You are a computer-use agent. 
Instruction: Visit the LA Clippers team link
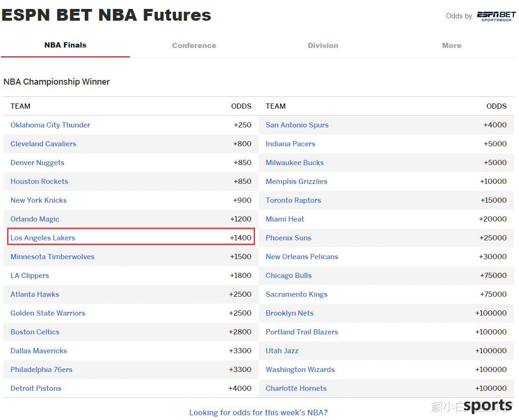click(30, 276)
